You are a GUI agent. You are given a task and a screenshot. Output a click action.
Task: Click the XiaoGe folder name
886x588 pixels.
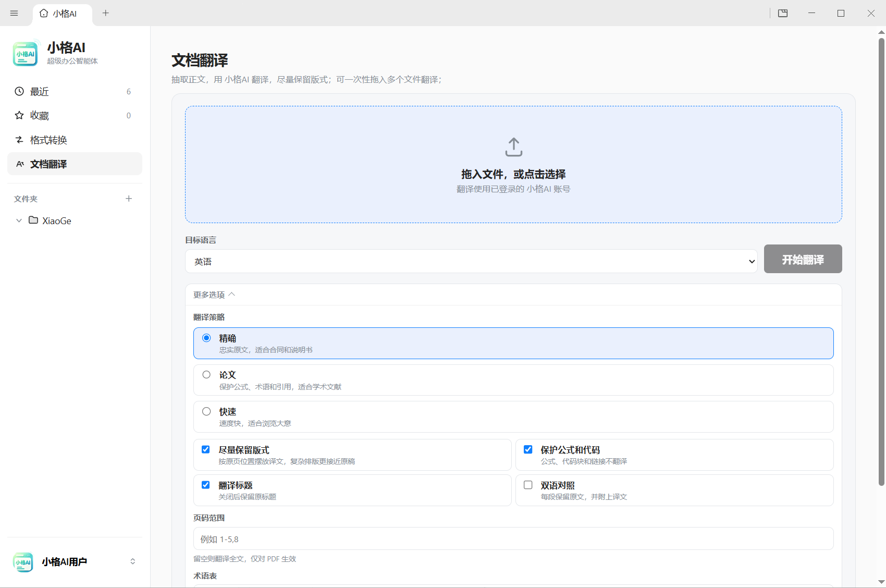click(x=57, y=221)
